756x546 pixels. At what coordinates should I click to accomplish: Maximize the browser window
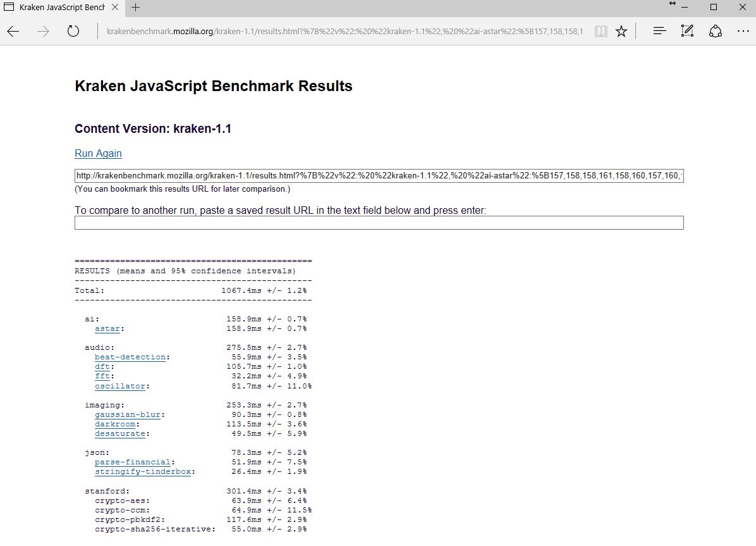(x=714, y=7)
